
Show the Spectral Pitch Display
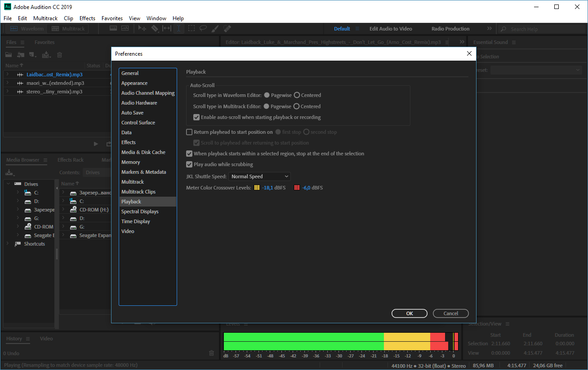pos(125,28)
